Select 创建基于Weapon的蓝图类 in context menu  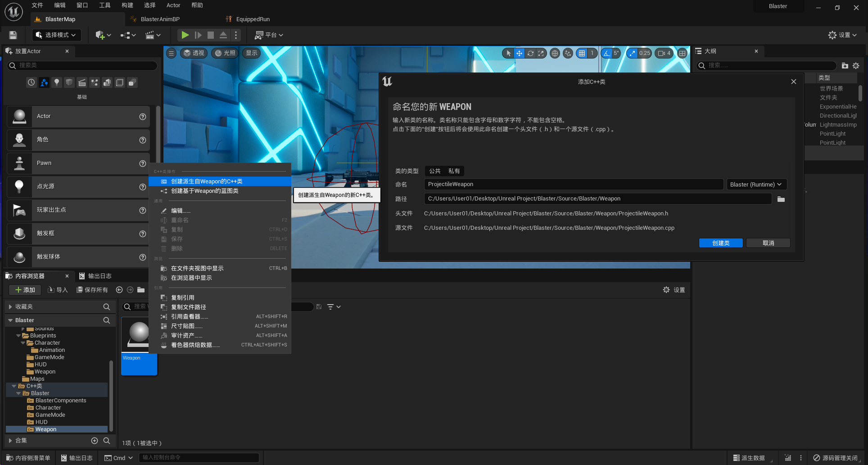(220, 191)
